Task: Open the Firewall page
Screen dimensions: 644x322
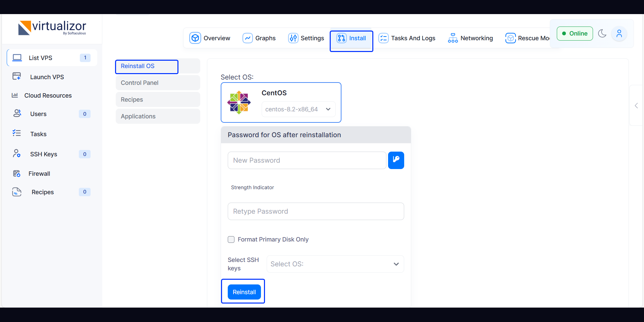Action: (39, 173)
